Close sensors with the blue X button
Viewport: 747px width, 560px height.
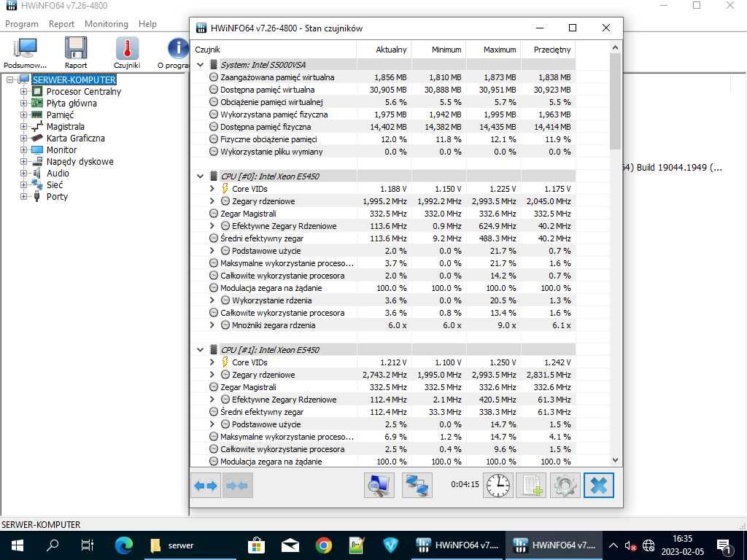tap(599, 486)
